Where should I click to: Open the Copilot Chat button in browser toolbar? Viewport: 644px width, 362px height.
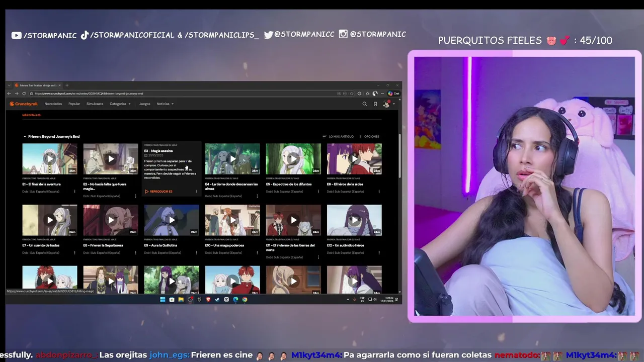393,94
